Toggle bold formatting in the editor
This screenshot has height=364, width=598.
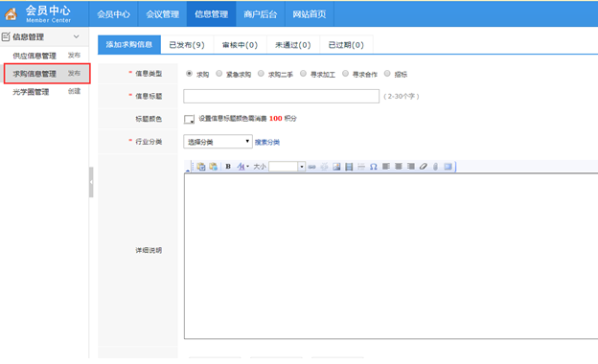228,167
